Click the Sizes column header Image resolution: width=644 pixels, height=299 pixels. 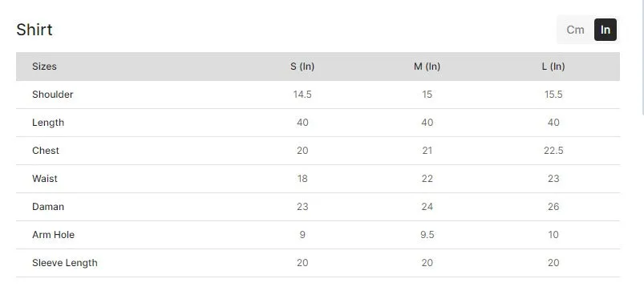click(x=44, y=66)
